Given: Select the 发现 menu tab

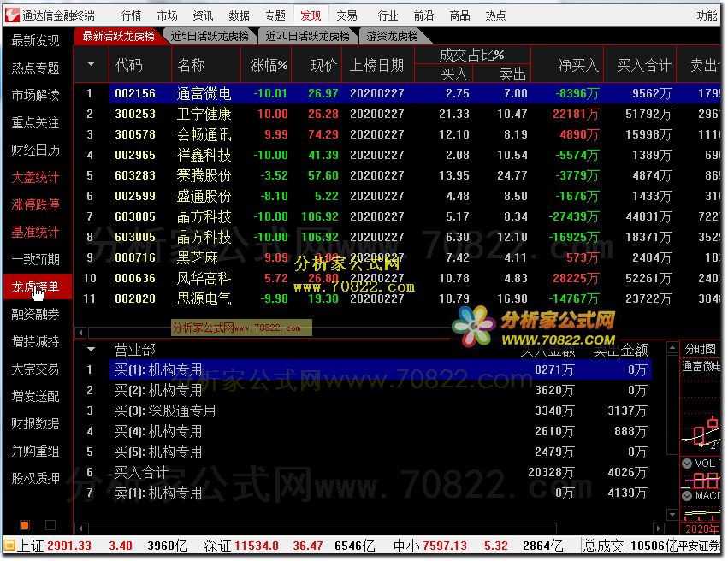Looking at the screenshot, I should click(x=311, y=15).
